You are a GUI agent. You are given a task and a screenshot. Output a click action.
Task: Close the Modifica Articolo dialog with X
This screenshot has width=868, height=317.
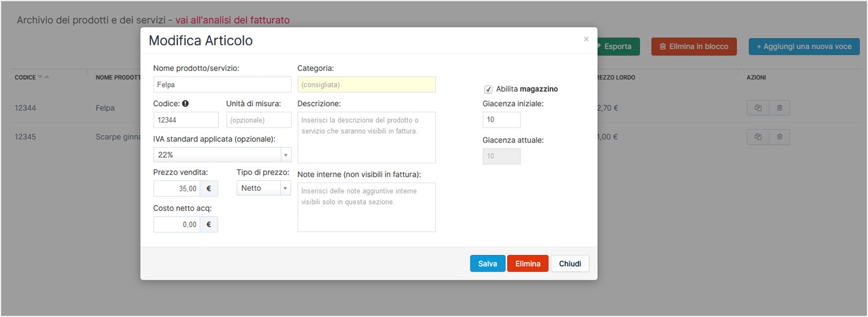586,39
